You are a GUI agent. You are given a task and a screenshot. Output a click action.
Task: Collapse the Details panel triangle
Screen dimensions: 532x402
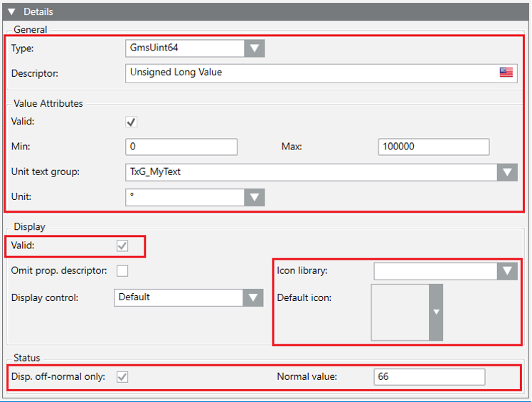[x=12, y=11]
